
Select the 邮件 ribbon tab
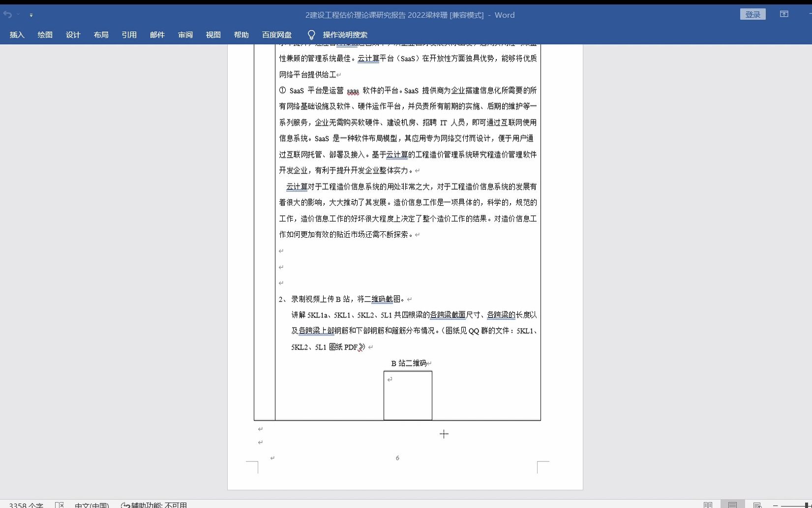[x=157, y=35]
